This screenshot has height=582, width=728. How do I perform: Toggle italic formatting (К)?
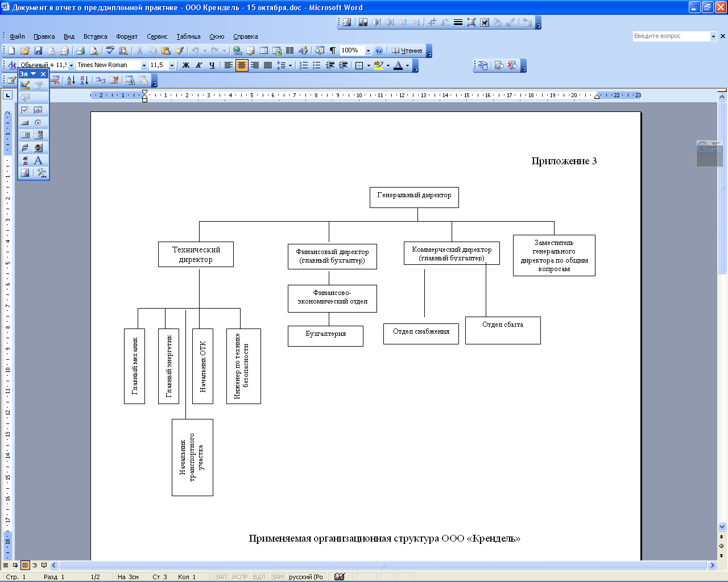coord(198,65)
